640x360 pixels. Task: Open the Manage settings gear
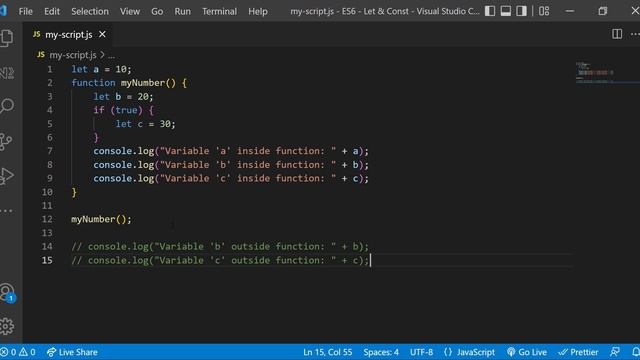(7, 327)
